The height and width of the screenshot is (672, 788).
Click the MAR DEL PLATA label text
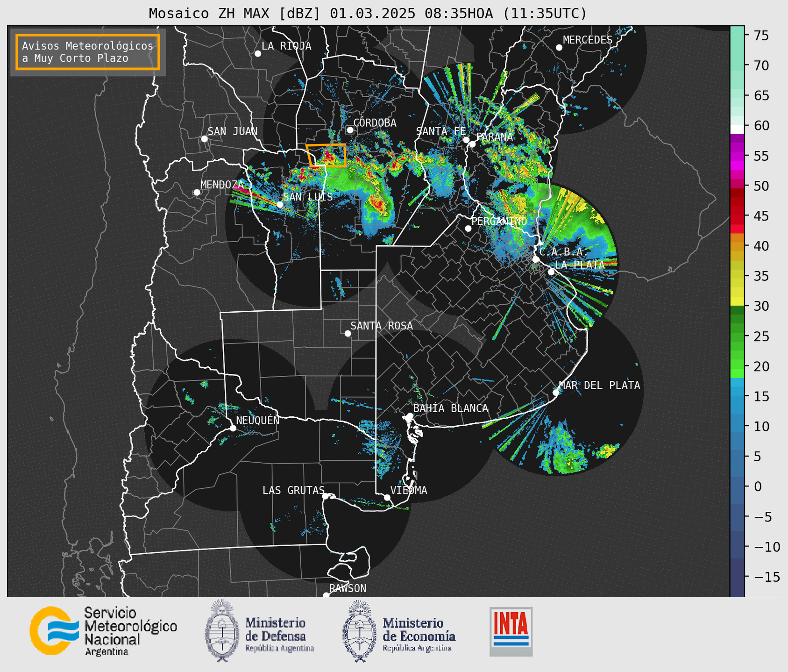pyautogui.click(x=600, y=386)
